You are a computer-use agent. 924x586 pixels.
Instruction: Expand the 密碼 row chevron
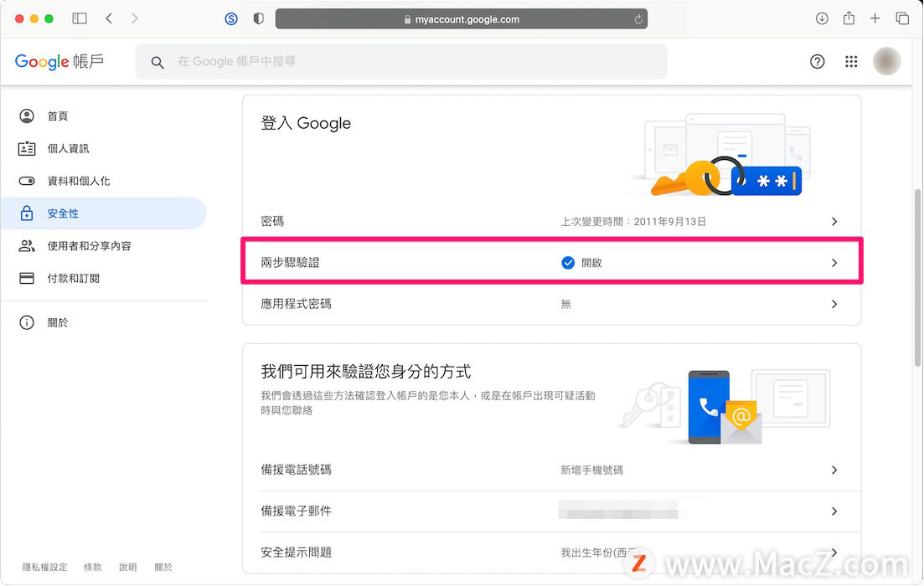coord(834,222)
